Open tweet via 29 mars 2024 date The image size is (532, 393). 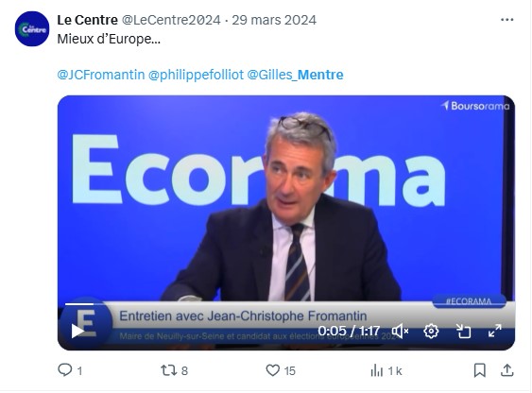pos(274,20)
